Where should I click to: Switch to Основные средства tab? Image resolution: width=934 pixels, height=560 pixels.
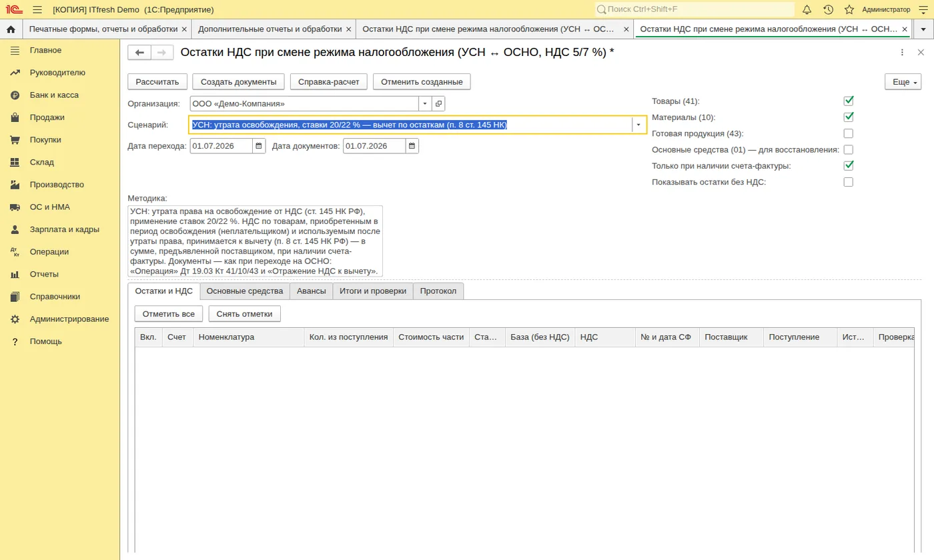click(x=245, y=291)
